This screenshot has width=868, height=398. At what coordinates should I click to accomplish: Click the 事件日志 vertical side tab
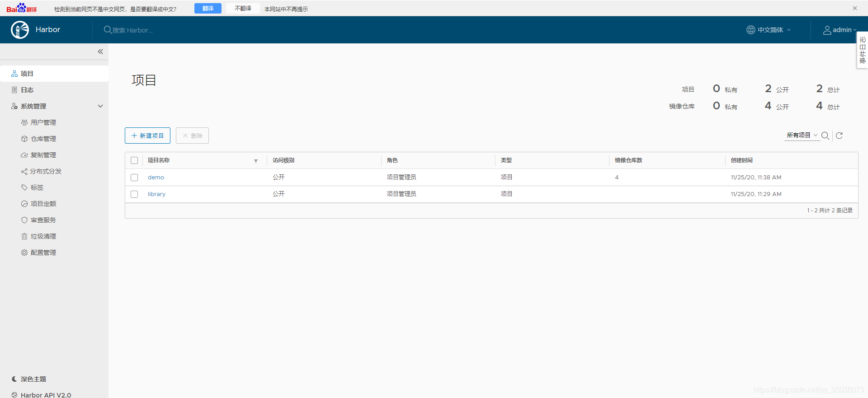863,50
